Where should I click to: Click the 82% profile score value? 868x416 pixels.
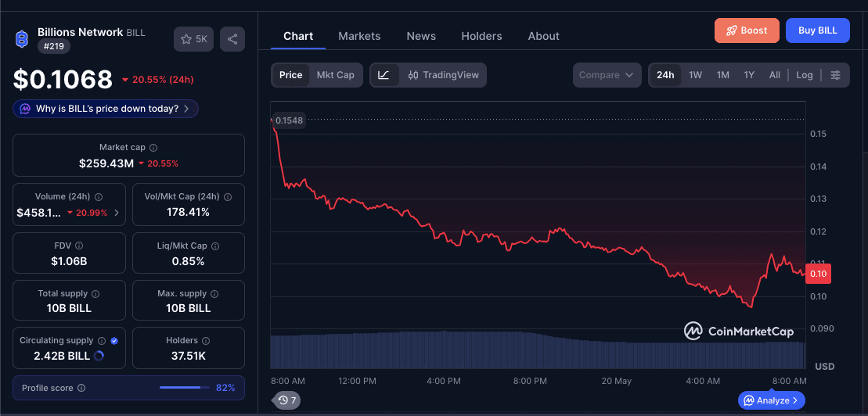pos(225,388)
